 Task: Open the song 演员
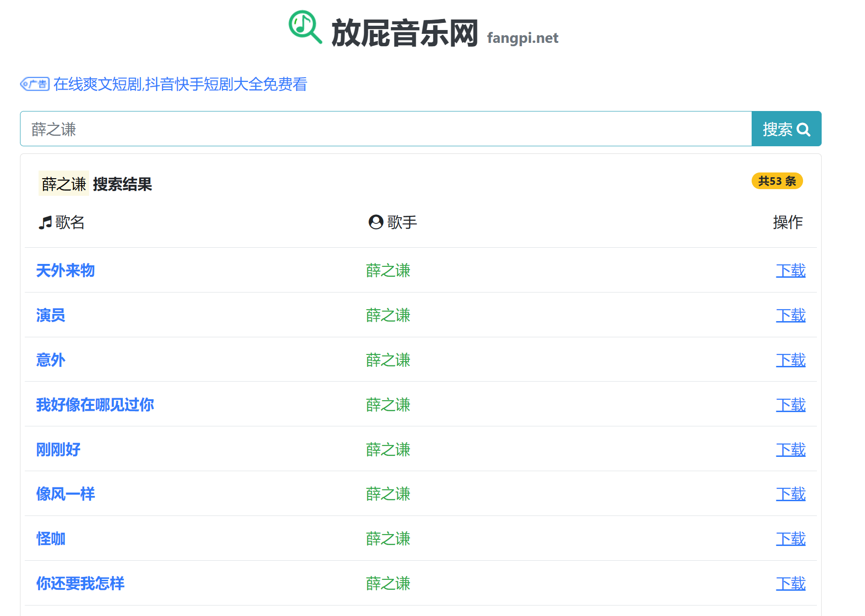(50, 315)
